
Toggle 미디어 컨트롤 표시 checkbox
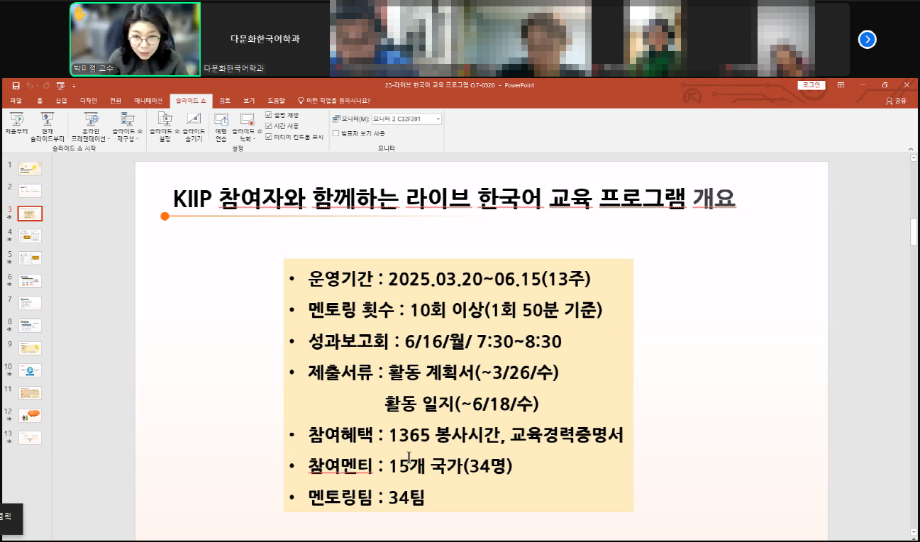coord(269,137)
